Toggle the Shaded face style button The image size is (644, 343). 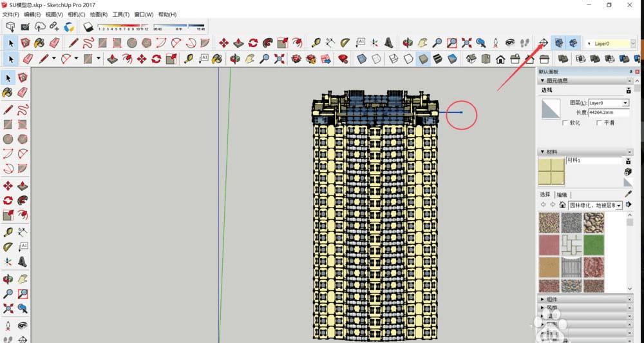[x=423, y=59]
